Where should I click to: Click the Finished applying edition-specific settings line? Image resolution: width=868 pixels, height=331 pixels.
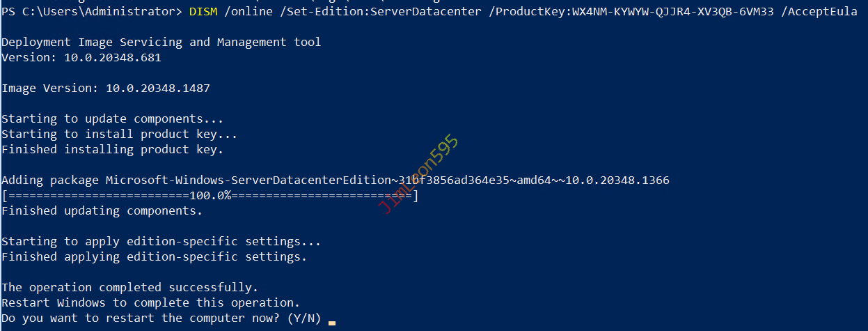[x=155, y=257]
